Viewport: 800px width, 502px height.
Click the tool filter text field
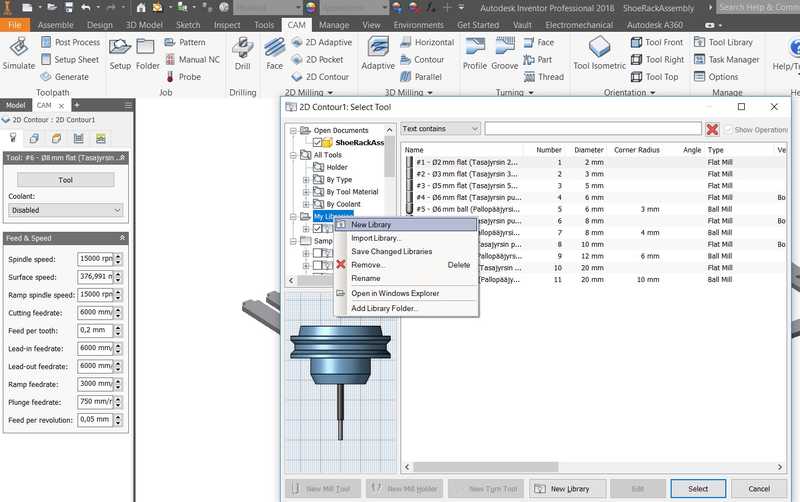[x=593, y=129]
